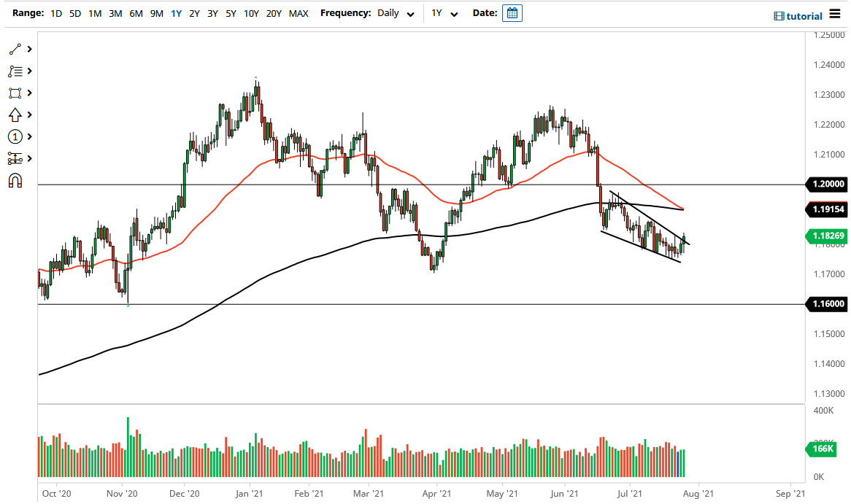
Task: Open the date picker calendar icon
Action: pos(512,12)
